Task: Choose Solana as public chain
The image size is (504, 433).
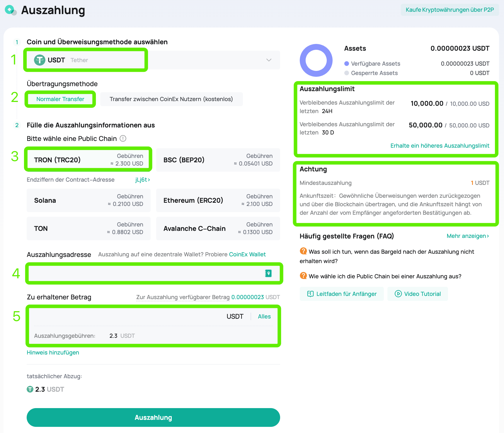Action: click(x=88, y=200)
